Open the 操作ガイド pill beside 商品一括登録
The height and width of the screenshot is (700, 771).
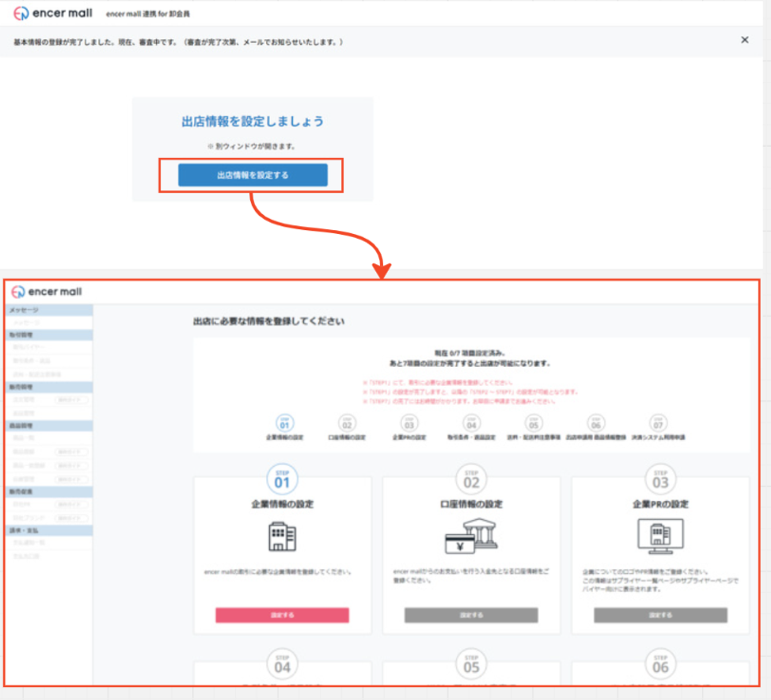pos(71,466)
